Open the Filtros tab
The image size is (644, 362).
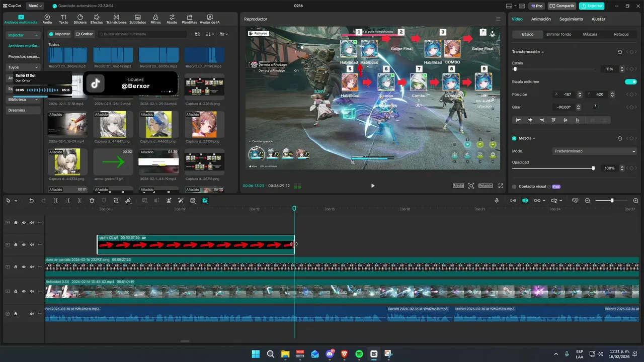[x=155, y=19]
